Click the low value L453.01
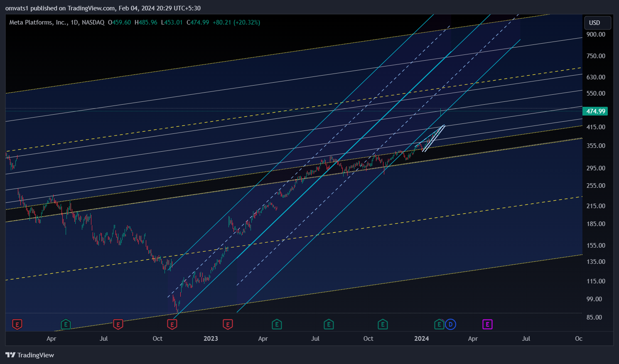Viewport: 619px width, 364px height. click(x=172, y=22)
